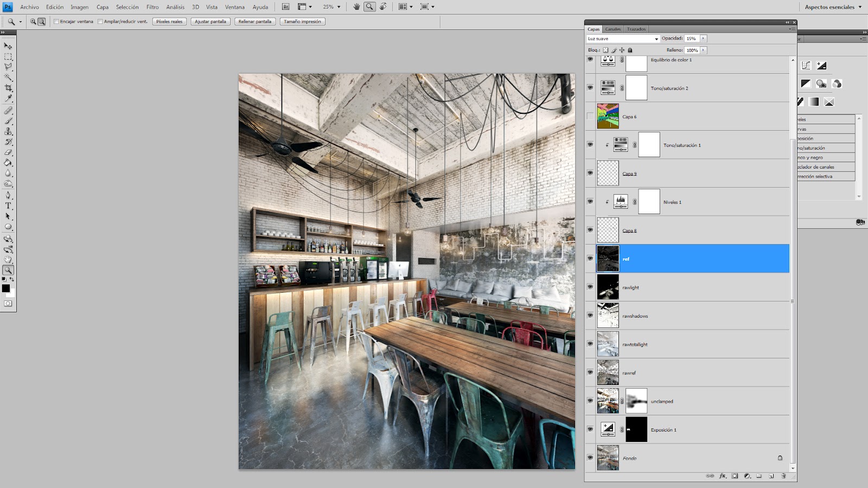This screenshot has width=868, height=488.
Task: Hide the ref layer
Action: [590, 259]
